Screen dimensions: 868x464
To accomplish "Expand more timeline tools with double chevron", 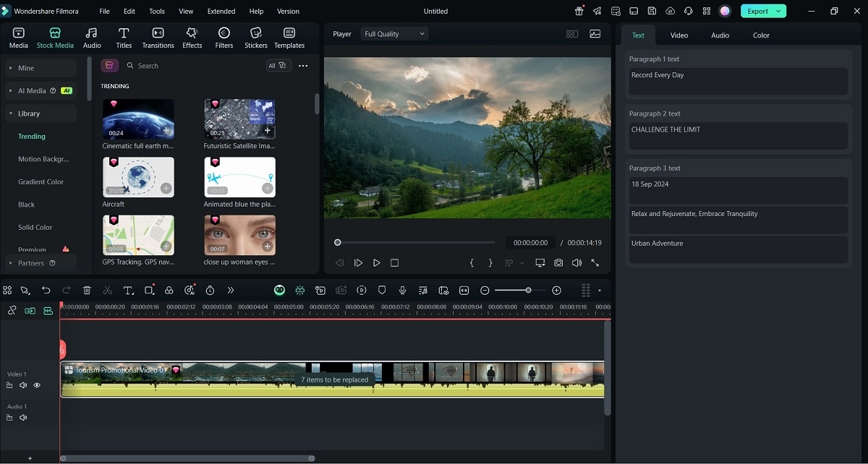I will [x=230, y=290].
